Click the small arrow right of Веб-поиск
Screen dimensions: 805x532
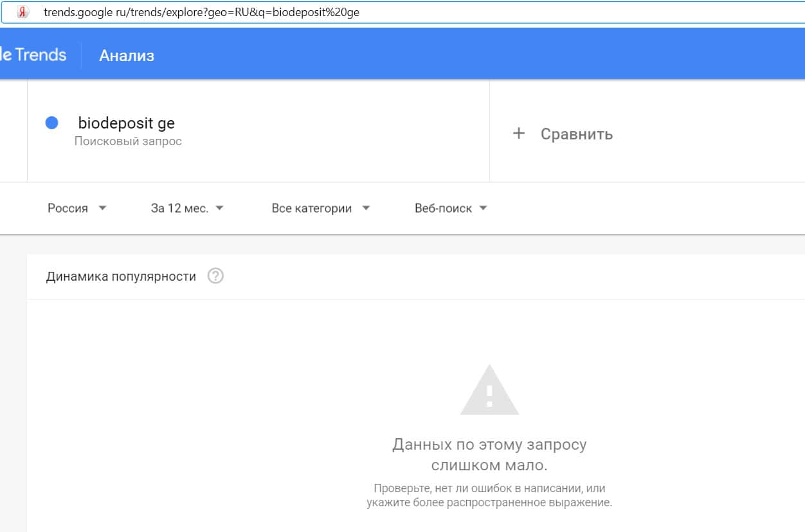pyautogui.click(x=484, y=208)
